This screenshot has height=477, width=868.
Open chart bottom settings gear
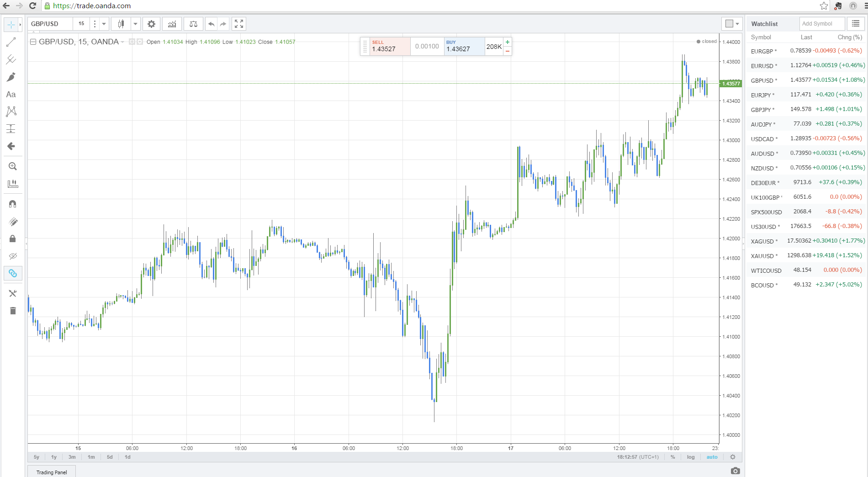tap(733, 457)
